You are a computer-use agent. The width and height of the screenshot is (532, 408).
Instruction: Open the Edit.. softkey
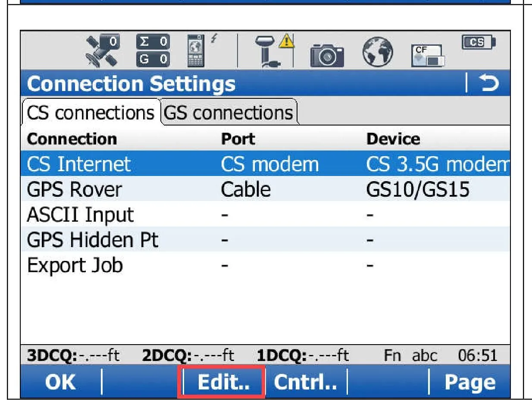tap(222, 382)
